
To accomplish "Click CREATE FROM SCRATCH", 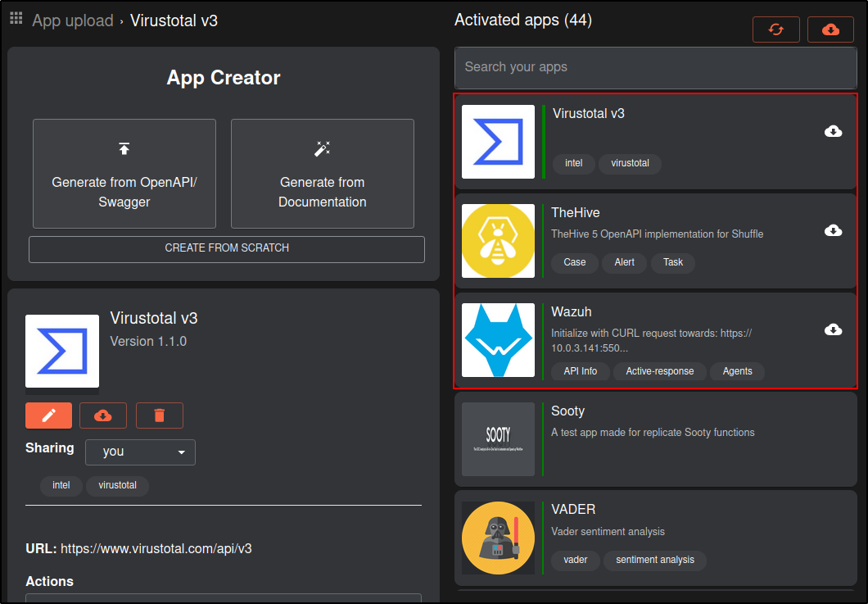I will [226, 249].
